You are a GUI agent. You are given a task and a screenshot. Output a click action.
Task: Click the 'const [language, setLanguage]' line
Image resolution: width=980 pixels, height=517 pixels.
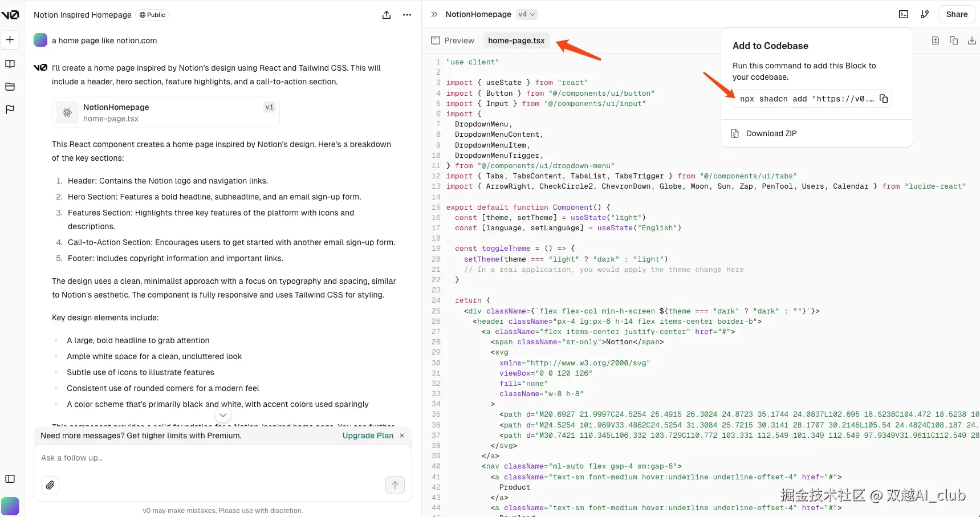coord(568,228)
